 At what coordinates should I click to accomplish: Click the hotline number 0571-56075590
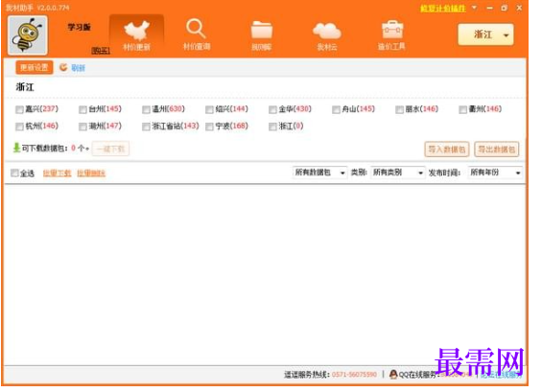tap(354, 375)
